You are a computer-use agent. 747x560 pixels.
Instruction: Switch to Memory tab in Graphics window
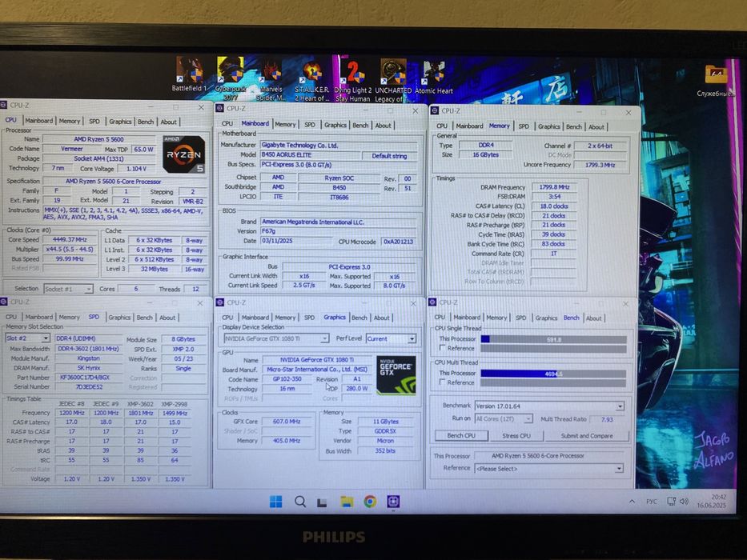pyautogui.click(x=285, y=318)
